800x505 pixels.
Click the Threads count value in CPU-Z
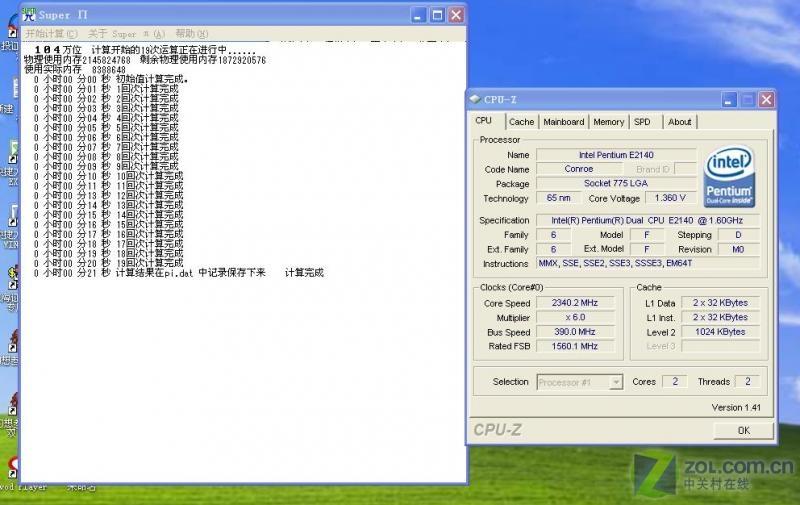(x=747, y=382)
